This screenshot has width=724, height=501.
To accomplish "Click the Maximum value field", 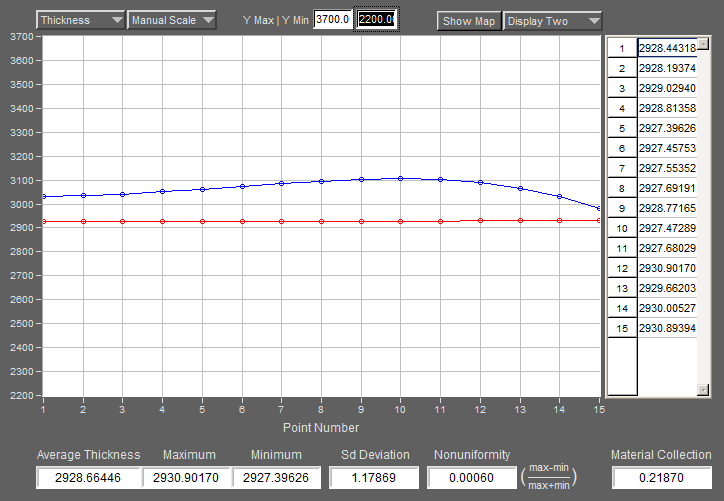I will point(186,477).
